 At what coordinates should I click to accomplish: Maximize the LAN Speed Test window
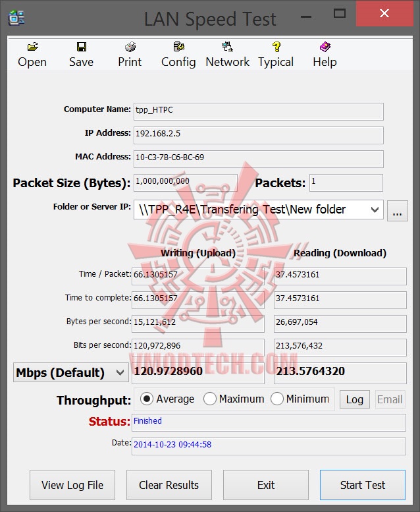pyautogui.click(x=340, y=13)
